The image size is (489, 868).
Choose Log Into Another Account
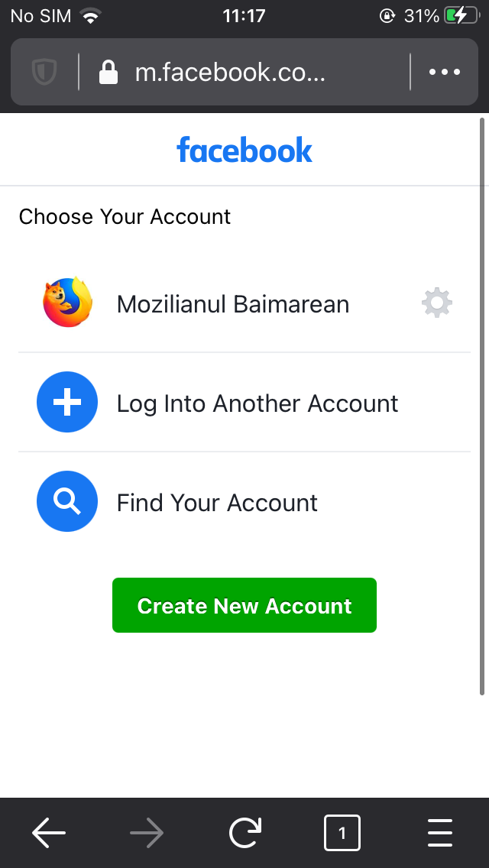[257, 403]
